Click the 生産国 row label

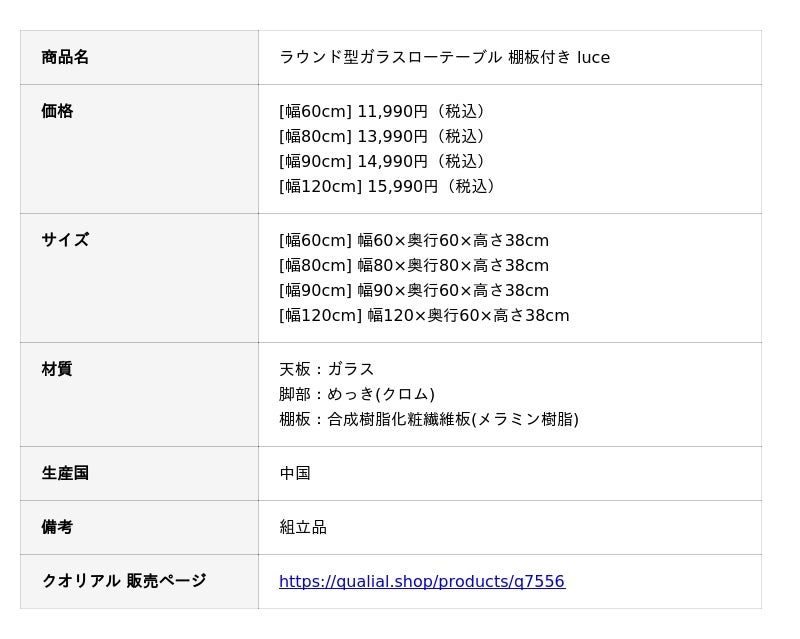(x=65, y=473)
